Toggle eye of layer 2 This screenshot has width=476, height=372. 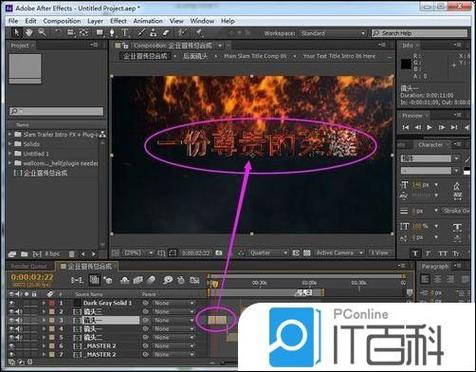point(12,312)
